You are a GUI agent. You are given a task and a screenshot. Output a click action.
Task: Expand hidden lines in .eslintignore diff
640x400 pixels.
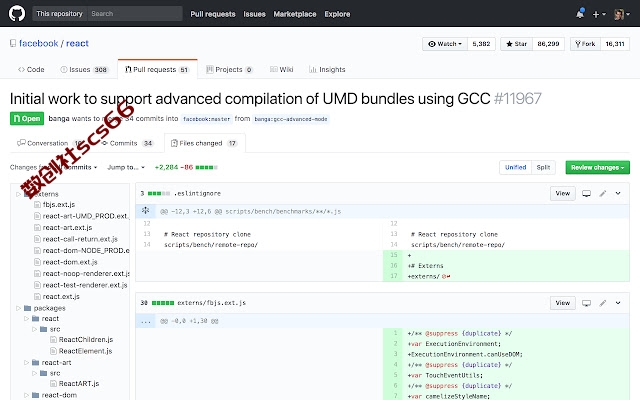click(x=145, y=211)
